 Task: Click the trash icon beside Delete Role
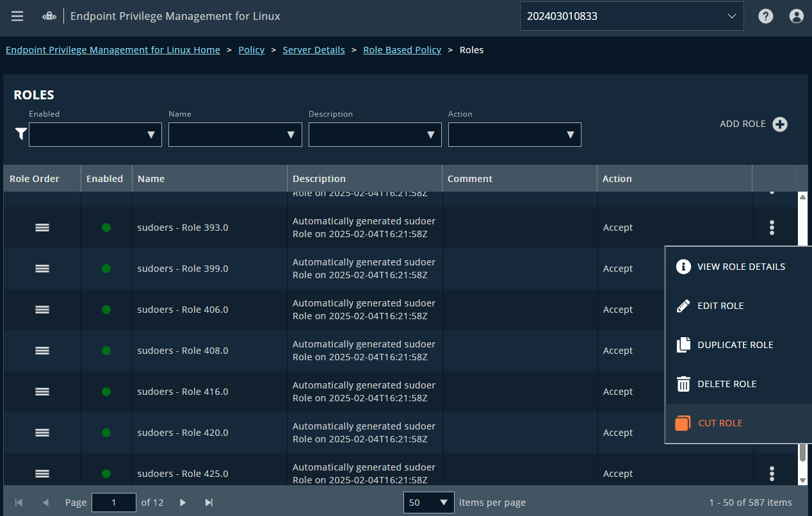[x=683, y=384]
